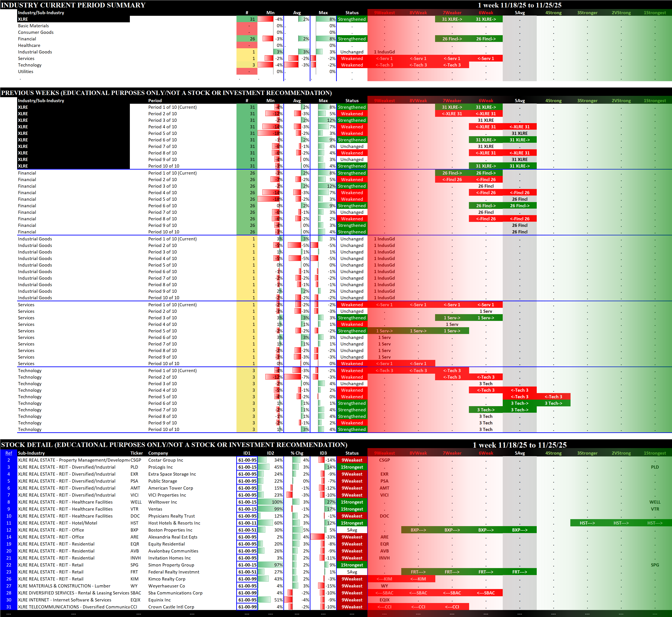The height and width of the screenshot is (617, 672).
Task: Select the 9Weakest column header in the top summary
Action: [384, 13]
